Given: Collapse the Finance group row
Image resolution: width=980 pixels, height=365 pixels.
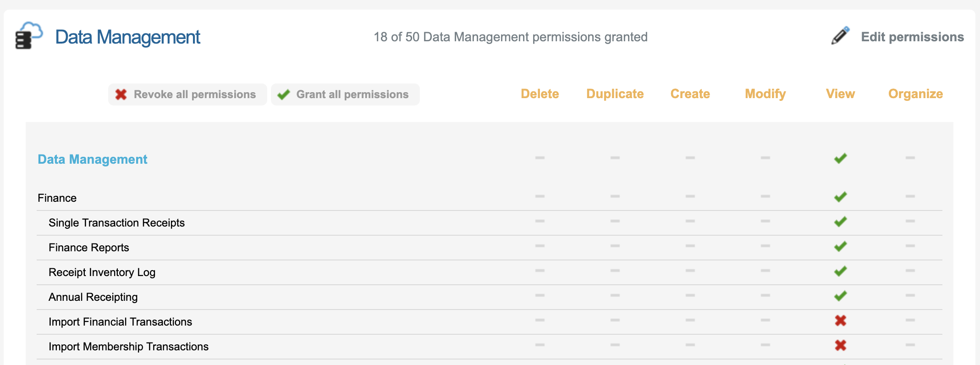Looking at the screenshot, I should pos(57,198).
